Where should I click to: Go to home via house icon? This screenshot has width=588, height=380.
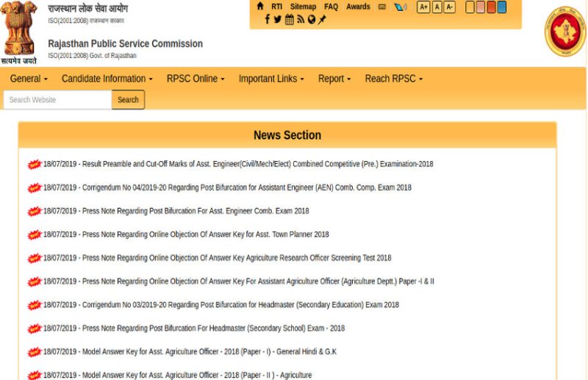[x=260, y=6]
